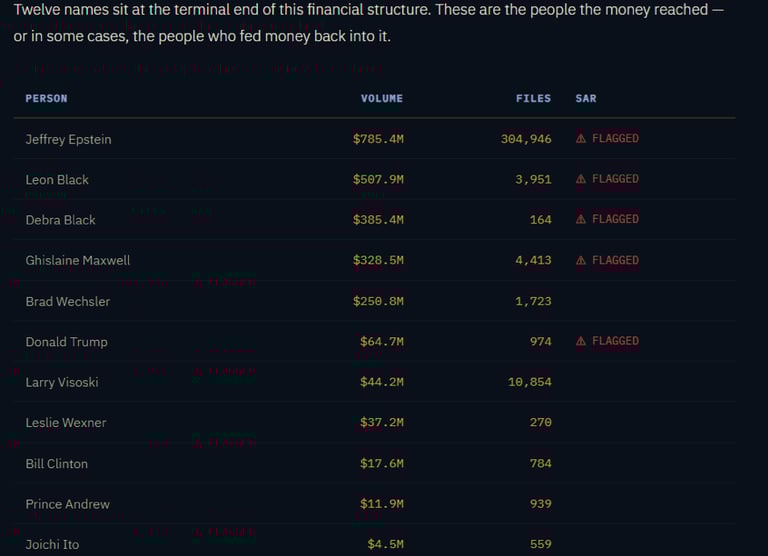
Task: Click the warning triangle in Donald Trump's row
Action: (581, 341)
